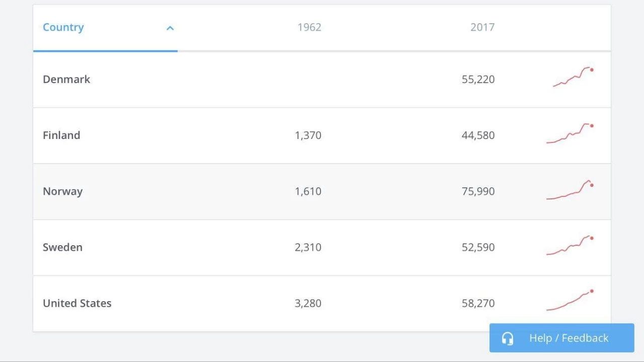644x362 pixels.
Task: Select the Finland country name
Action: 61,135
